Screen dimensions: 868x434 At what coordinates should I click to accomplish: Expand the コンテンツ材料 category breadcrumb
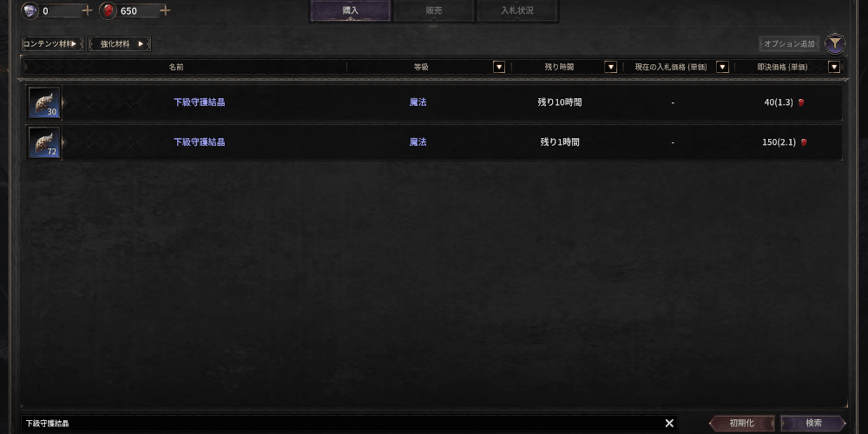click(53, 43)
